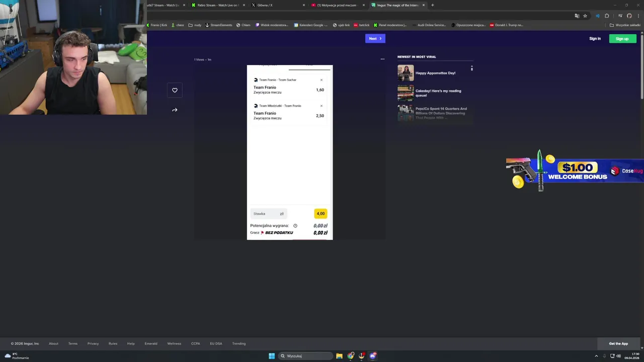Close the Imgur browser tab

424,5
